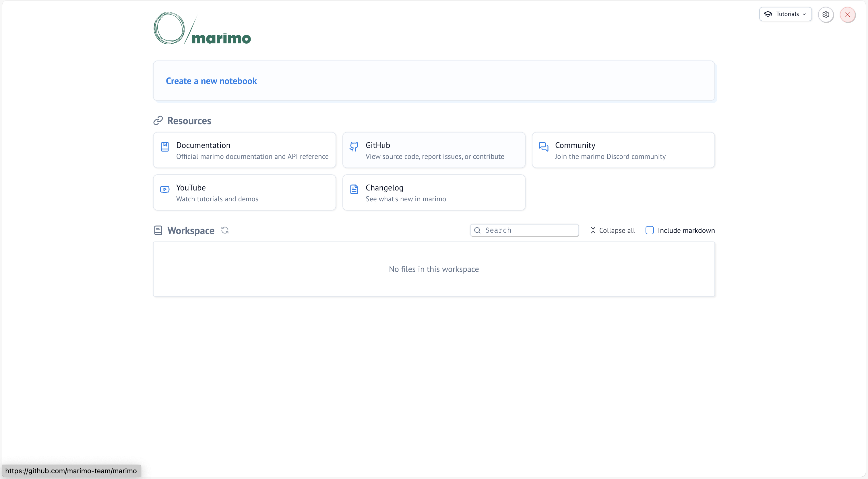The width and height of the screenshot is (868, 479).
Task: Click the Documentation bookmark icon
Action: coord(165,147)
